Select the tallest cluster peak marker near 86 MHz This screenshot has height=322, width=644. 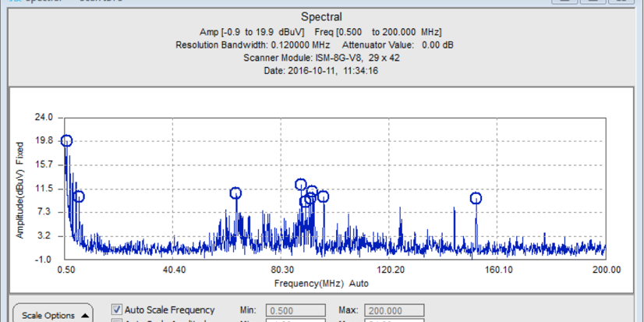pos(301,185)
